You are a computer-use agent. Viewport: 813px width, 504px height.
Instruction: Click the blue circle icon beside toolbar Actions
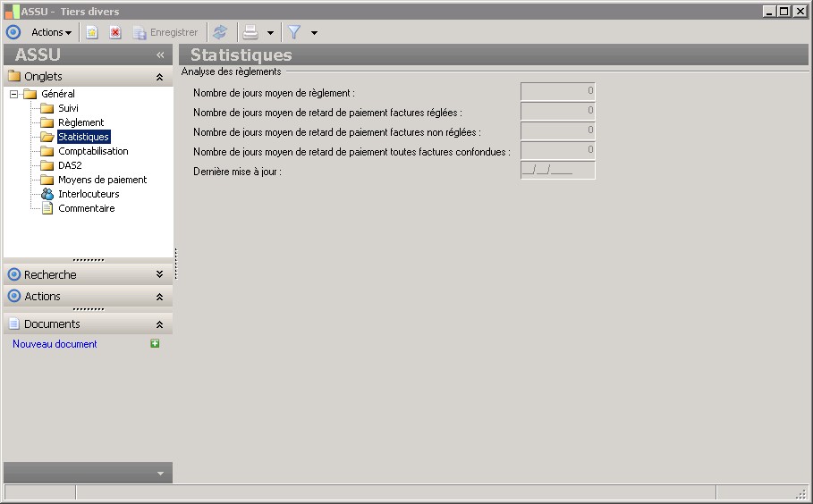[13, 32]
